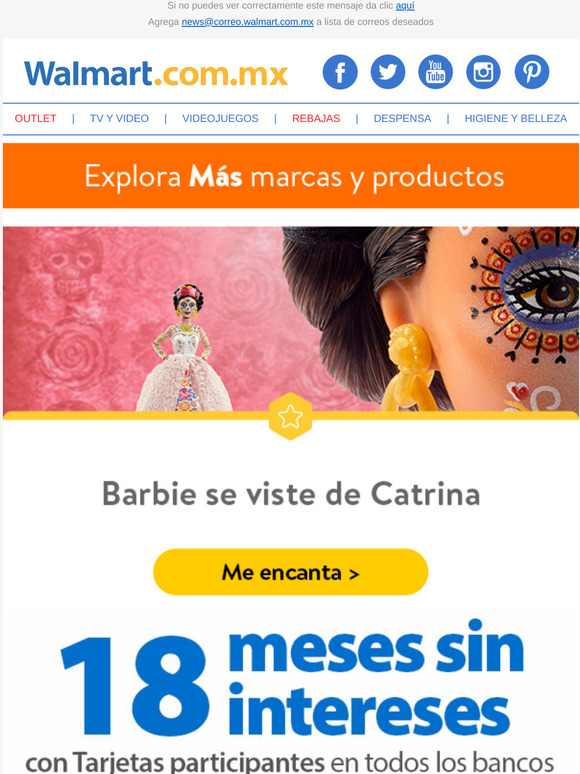Open the REBAJAS menu link

tap(316, 118)
